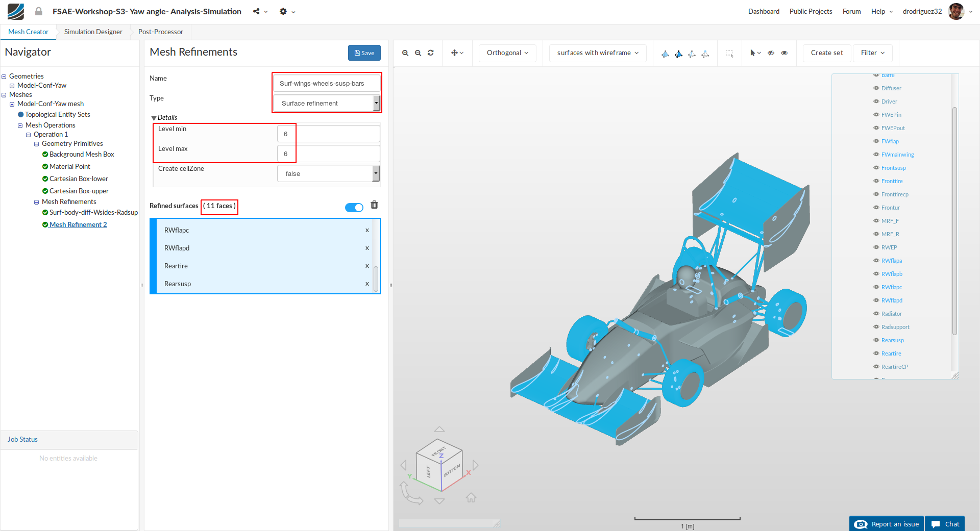Viewport: 980px width, 531px height.
Task: Toggle visibility of Fronttire entity
Action: 876,181
